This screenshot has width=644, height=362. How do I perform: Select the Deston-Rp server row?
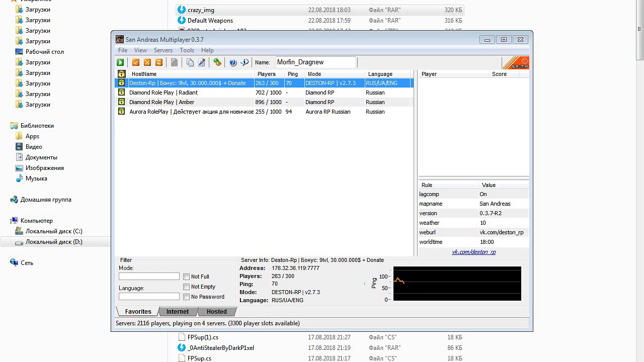click(264, 83)
